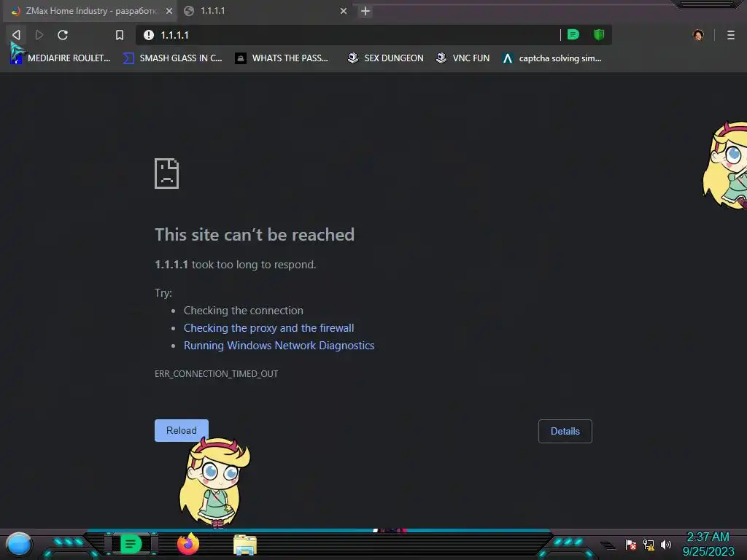Close the ZMax Home Industry tab
The width and height of the screenshot is (747, 560).
169,11
